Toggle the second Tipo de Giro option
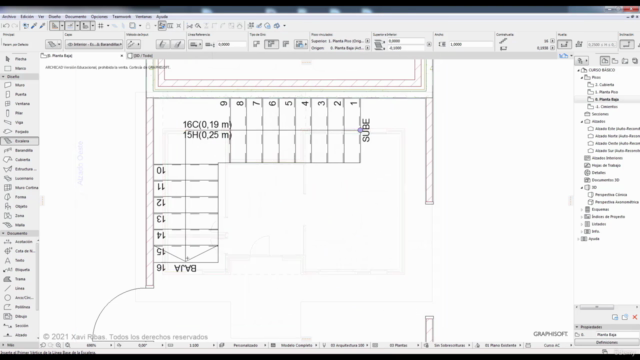 271,44
